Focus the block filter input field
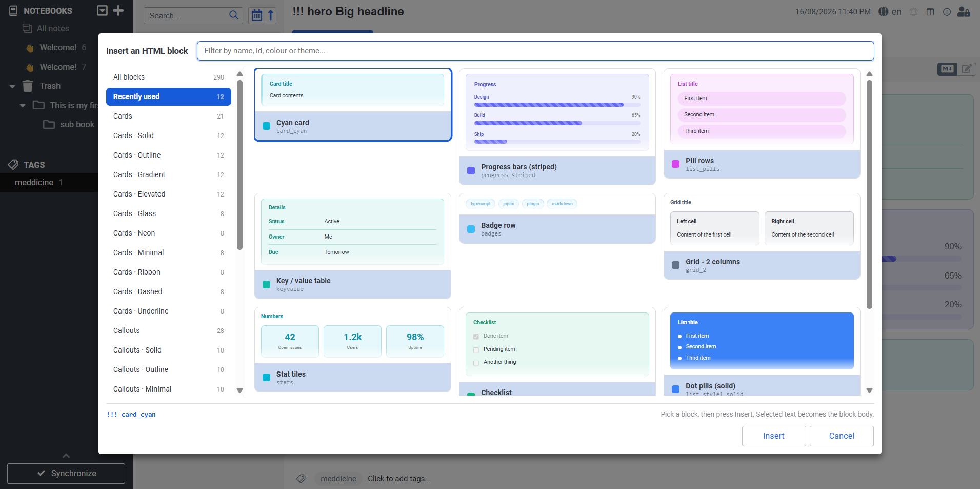The height and width of the screenshot is (489, 980). click(x=535, y=51)
